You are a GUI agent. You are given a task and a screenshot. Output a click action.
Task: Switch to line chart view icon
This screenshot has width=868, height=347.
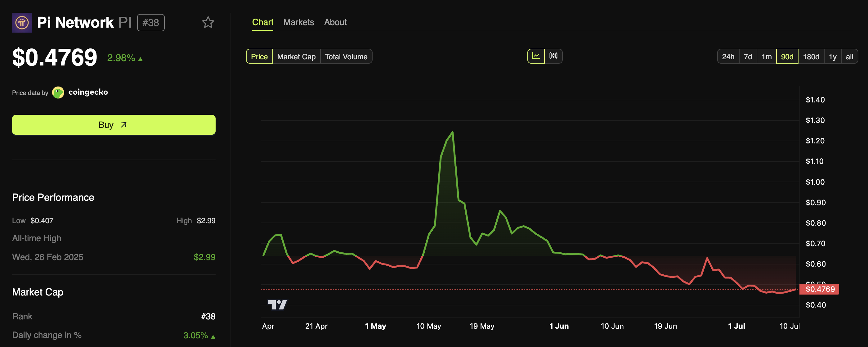coord(536,56)
